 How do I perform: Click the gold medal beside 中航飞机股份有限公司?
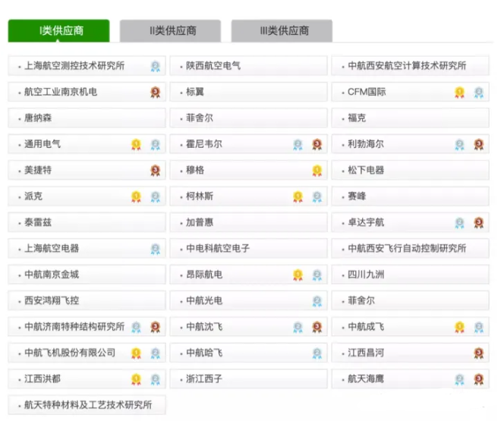click(x=137, y=353)
